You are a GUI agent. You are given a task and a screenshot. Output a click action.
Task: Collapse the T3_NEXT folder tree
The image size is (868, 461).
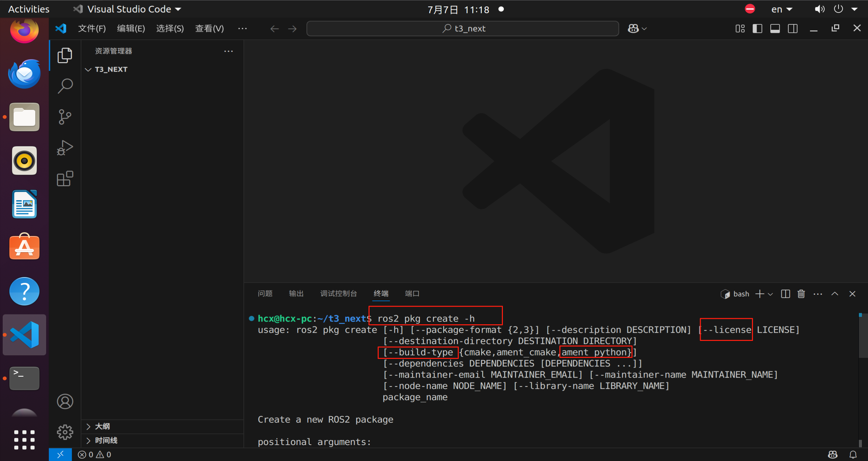pyautogui.click(x=89, y=70)
